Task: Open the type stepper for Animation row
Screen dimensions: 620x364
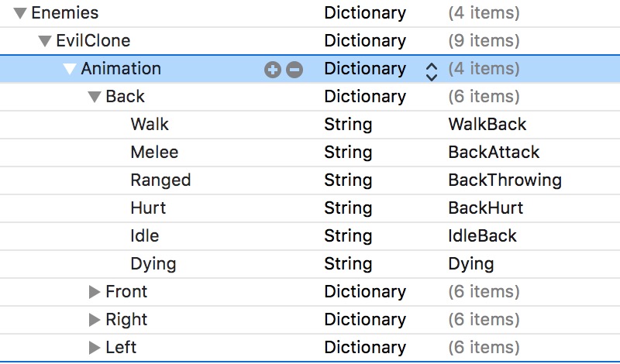Action: click(x=432, y=70)
